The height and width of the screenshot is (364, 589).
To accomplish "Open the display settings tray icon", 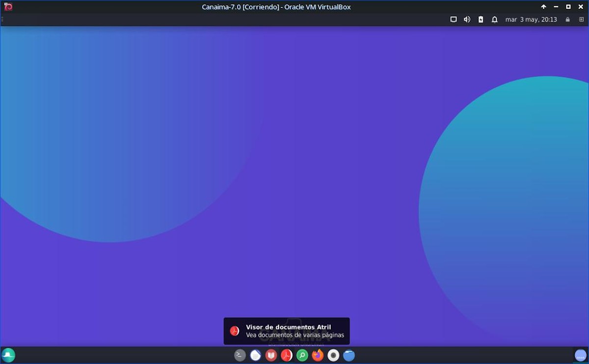I will [454, 20].
